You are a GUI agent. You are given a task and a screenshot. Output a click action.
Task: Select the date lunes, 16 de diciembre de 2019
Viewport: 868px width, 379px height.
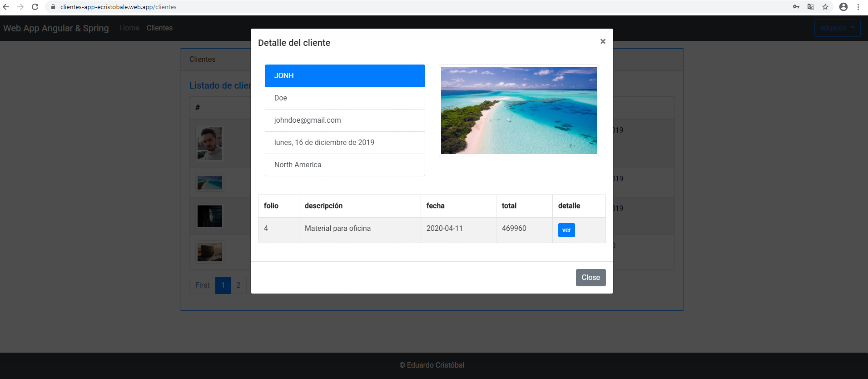(345, 143)
